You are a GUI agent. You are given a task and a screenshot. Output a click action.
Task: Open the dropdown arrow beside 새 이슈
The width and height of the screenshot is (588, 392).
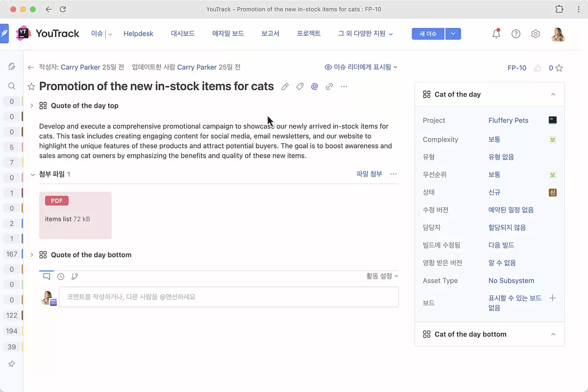(x=453, y=34)
